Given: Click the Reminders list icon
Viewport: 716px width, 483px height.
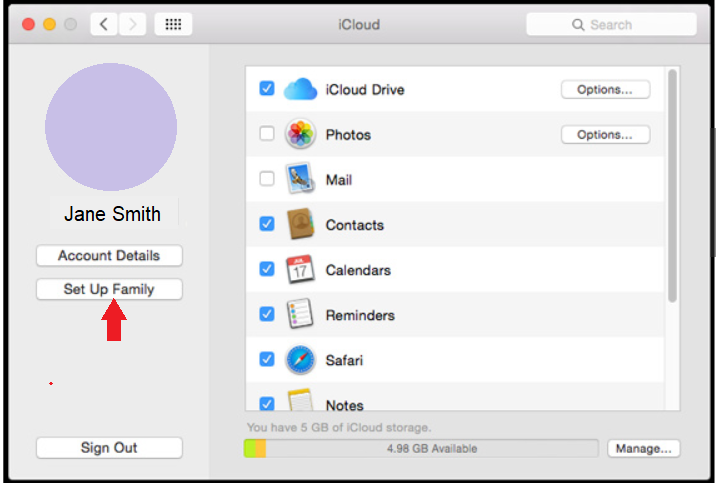Looking at the screenshot, I should pos(300,314).
